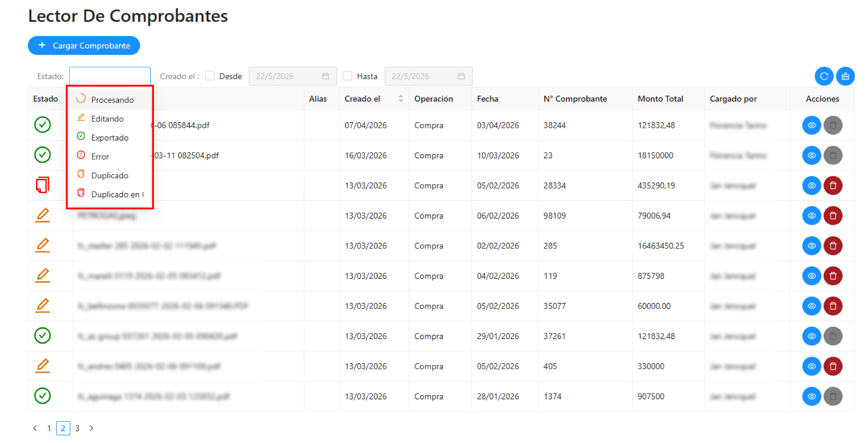Delete the receipt numbered 405
This screenshot has height=443, width=868.
click(x=833, y=366)
